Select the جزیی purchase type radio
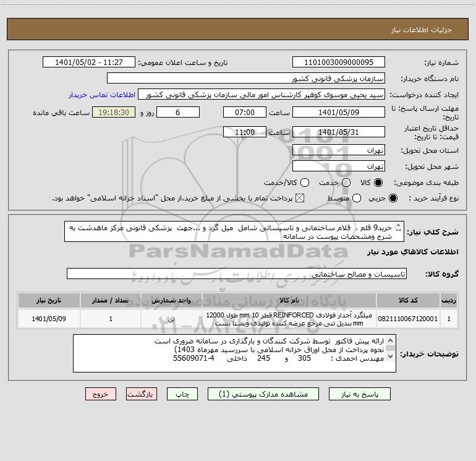This screenshot has height=461, width=476. (x=393, y=198)
